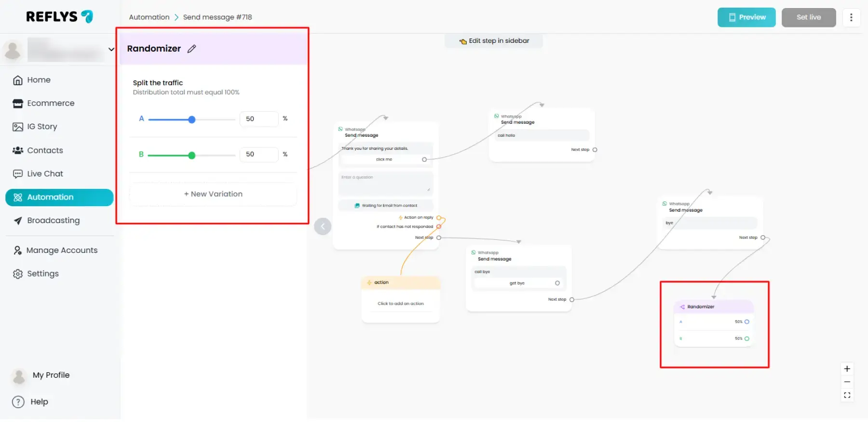Click the variation A slider handle
868x422 pixels.
pyautogui.click(x=192, y=119)
